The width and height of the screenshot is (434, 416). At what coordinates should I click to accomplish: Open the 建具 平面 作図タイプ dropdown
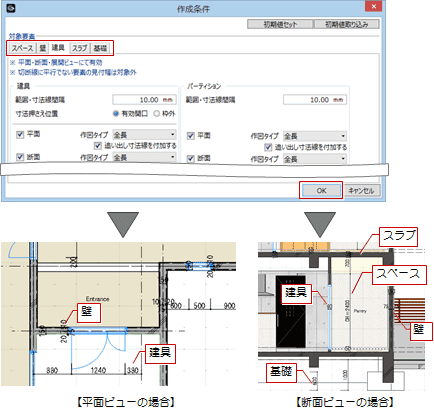point(144,135)
